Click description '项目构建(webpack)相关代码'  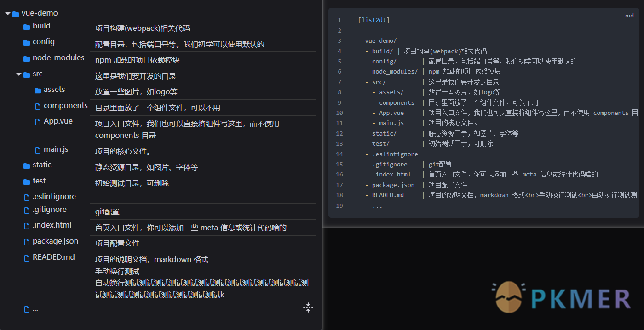tap(143, 28)
